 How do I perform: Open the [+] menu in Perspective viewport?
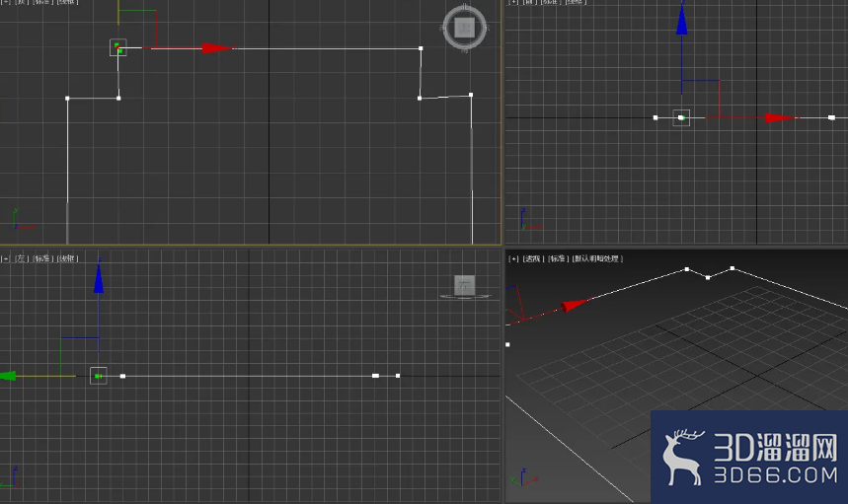(513, 258)
